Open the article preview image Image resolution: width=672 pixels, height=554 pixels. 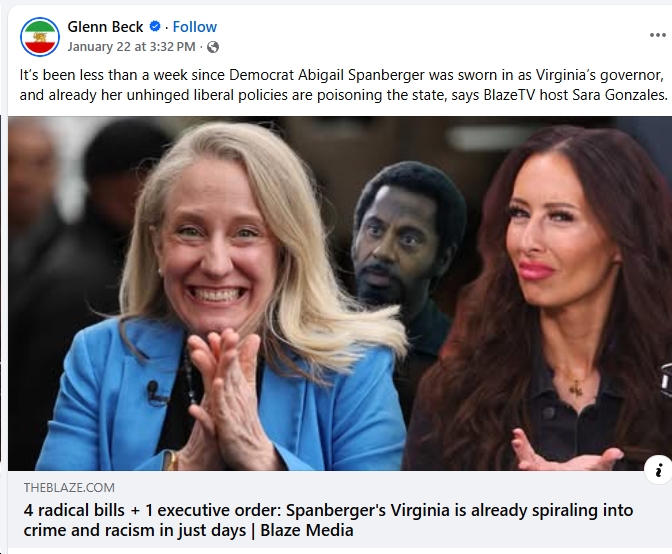pyautogui.click(x=340, y=293)
